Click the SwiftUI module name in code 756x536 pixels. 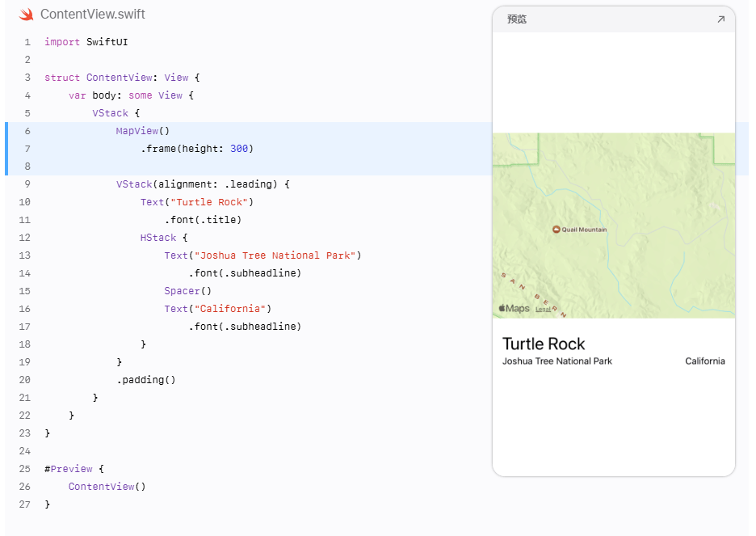pos(107,42)
